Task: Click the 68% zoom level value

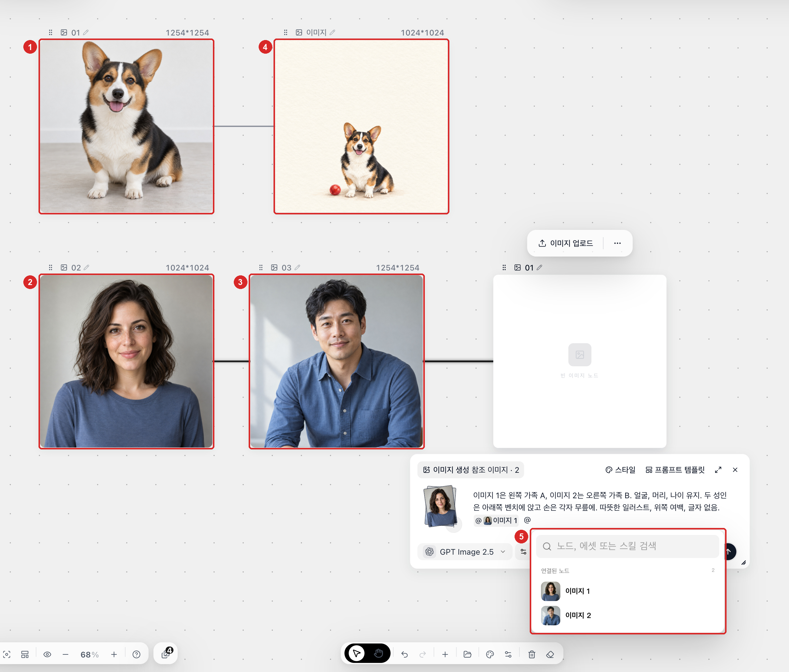Action: pyautogui.click(x=89, y=654)
